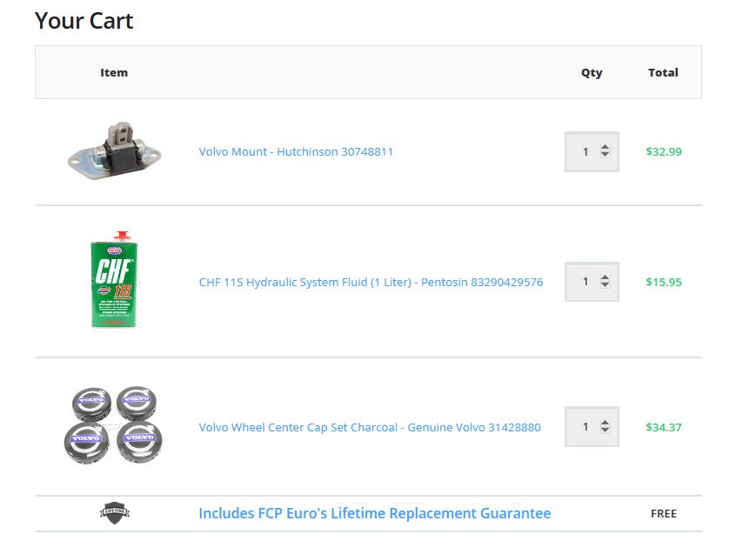Increase quantity for Volvo Mount Hutchinson
756x554 pixels.
click(x=605, y=147)
